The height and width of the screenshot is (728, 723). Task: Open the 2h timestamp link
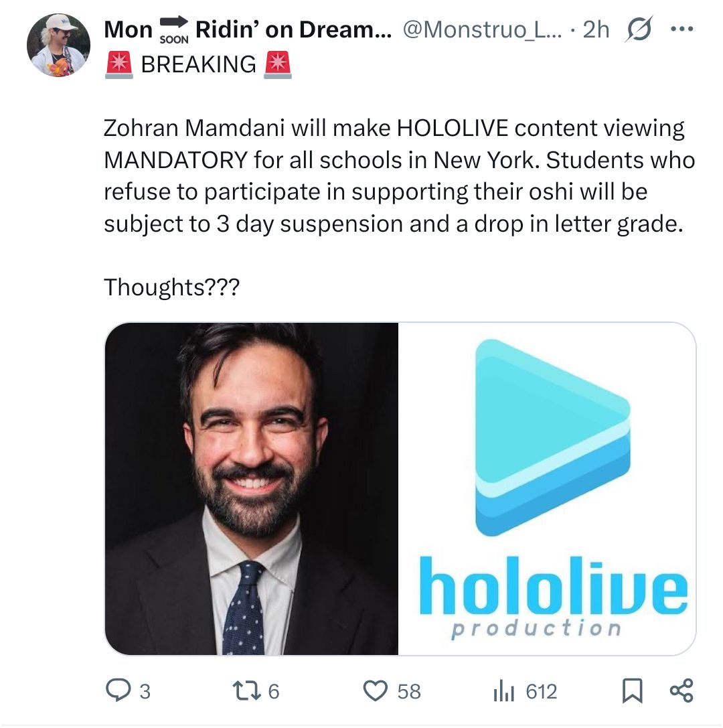coord(596,29)
